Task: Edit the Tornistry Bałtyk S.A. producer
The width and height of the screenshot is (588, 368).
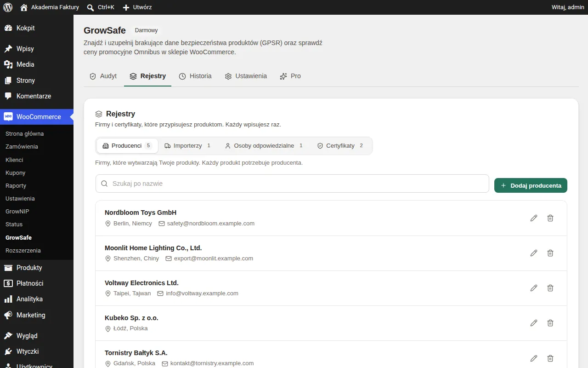Action: [534, 358]
